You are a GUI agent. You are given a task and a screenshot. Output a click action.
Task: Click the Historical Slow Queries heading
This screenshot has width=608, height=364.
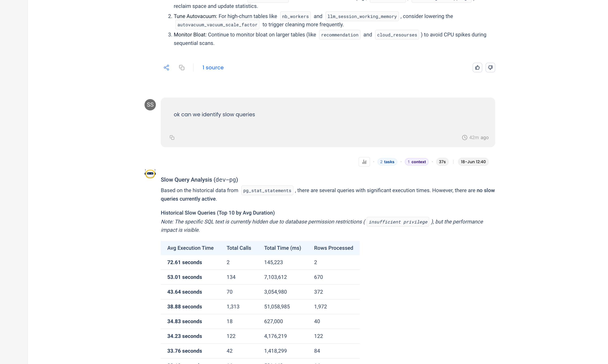[x=218, y=213]
